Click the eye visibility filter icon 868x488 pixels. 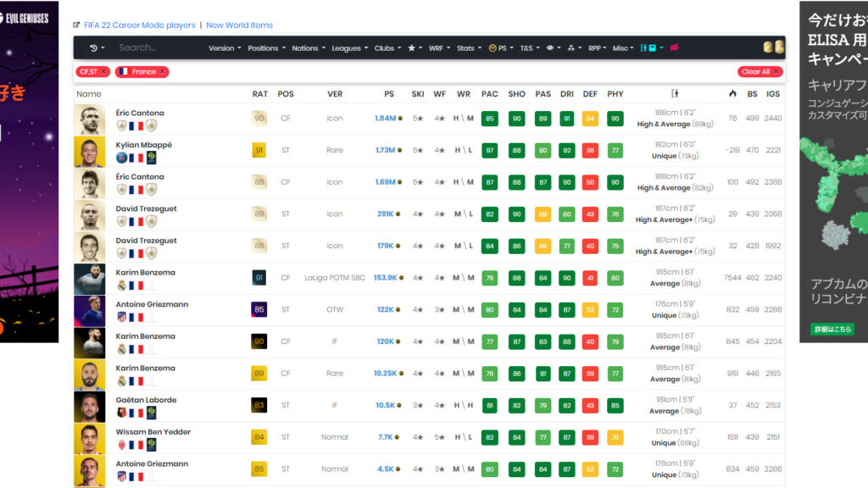pos(554,48)
